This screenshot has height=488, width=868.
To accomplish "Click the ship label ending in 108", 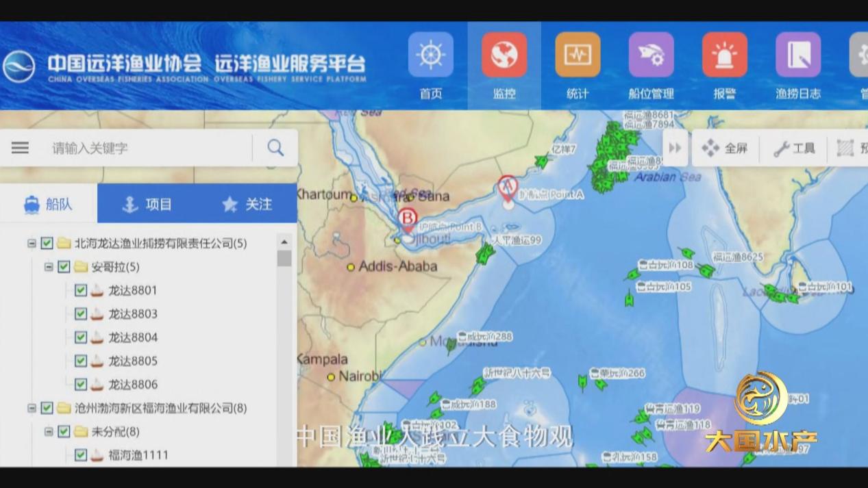I will point(665,265).
